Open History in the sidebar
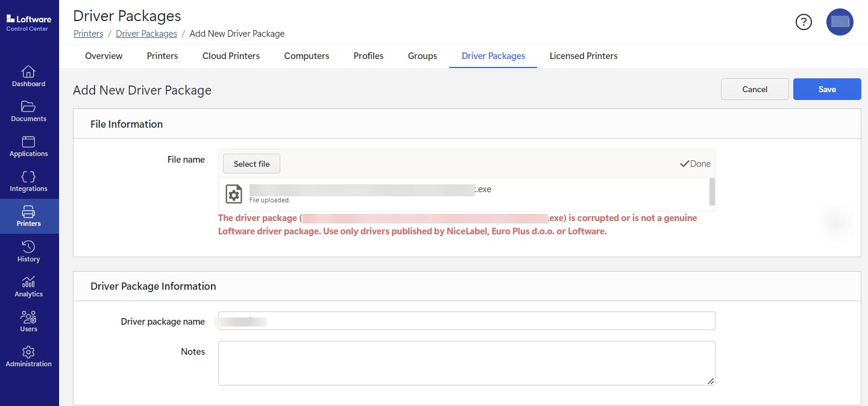868x406 pixels. (29, 251)
